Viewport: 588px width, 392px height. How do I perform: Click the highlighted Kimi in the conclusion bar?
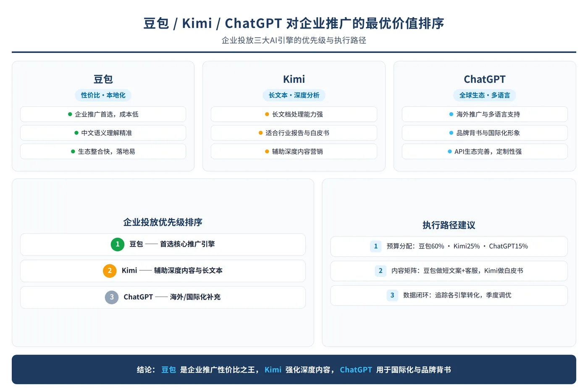pos(273,370)
